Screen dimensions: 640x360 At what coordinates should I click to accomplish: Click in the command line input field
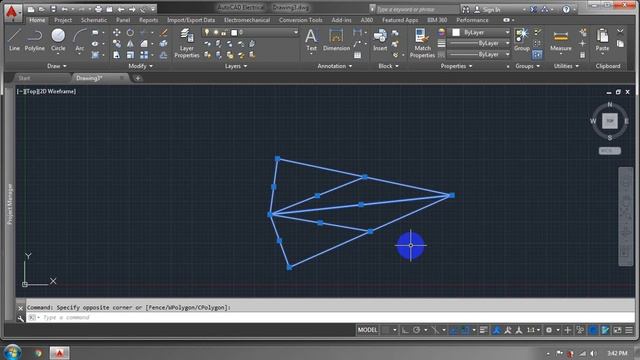331,317
